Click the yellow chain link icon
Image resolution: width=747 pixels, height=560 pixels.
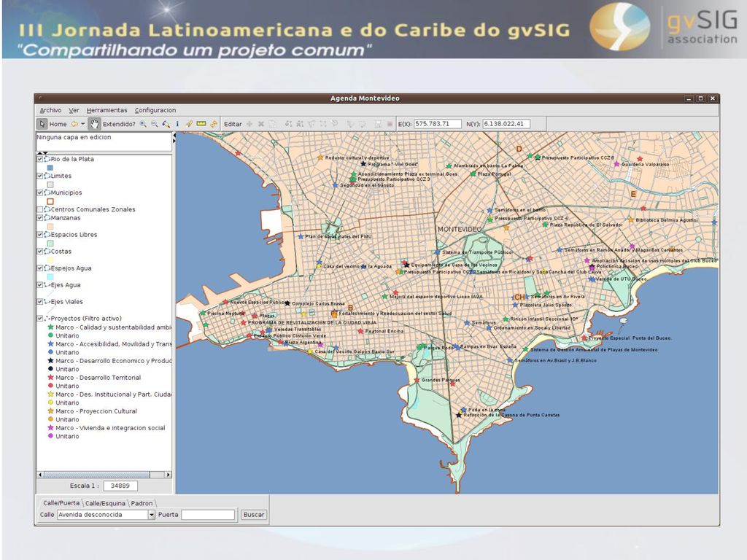click(x=214, y=124)
